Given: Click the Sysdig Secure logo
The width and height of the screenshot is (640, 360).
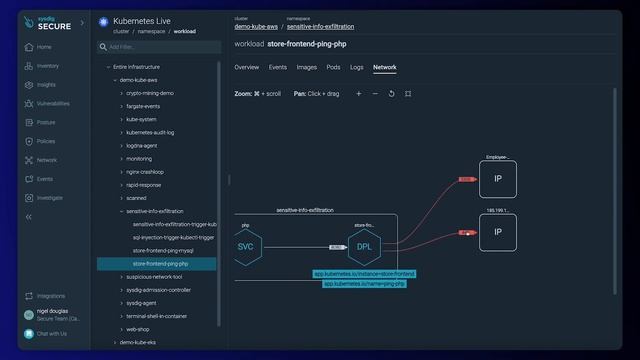Looking at the screenshot, I should point(47,23).
